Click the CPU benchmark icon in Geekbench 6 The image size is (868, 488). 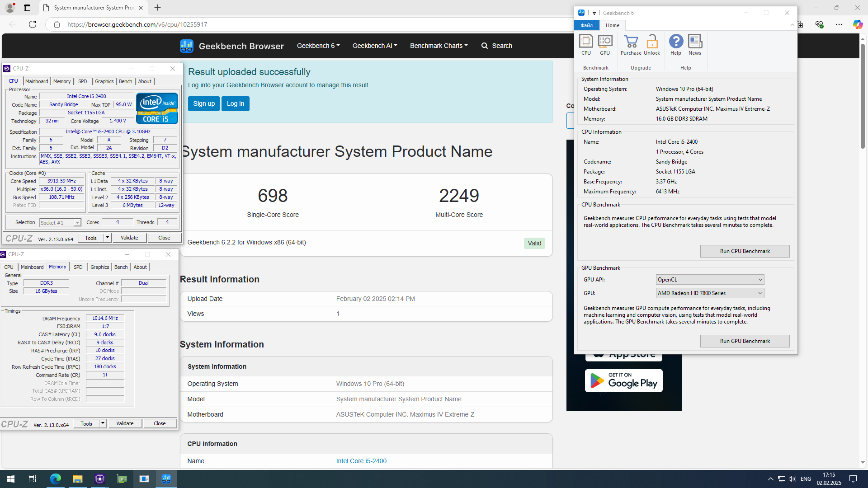586,45
